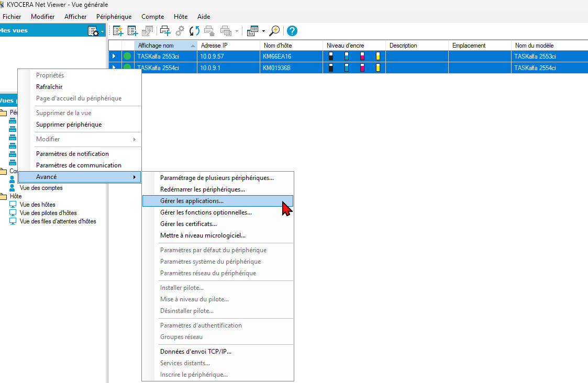588x383 pixels.
Task: Click the add manual view toolbar icon
Action: (133, 31)
